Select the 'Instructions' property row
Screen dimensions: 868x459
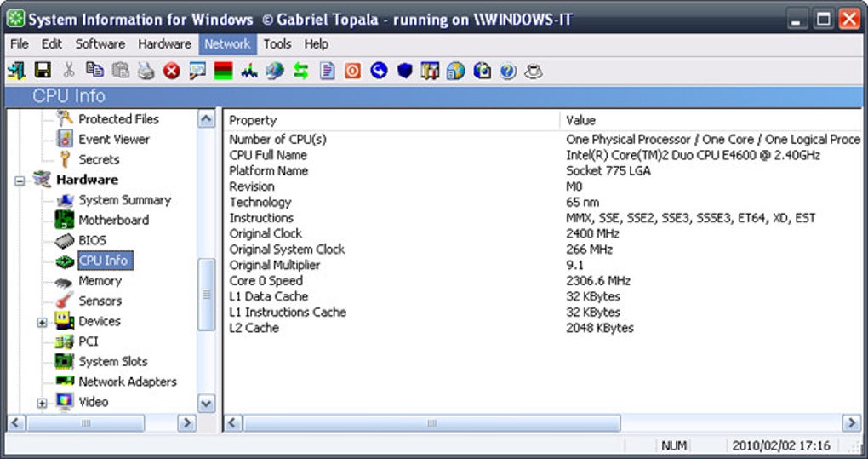(261, 218)
